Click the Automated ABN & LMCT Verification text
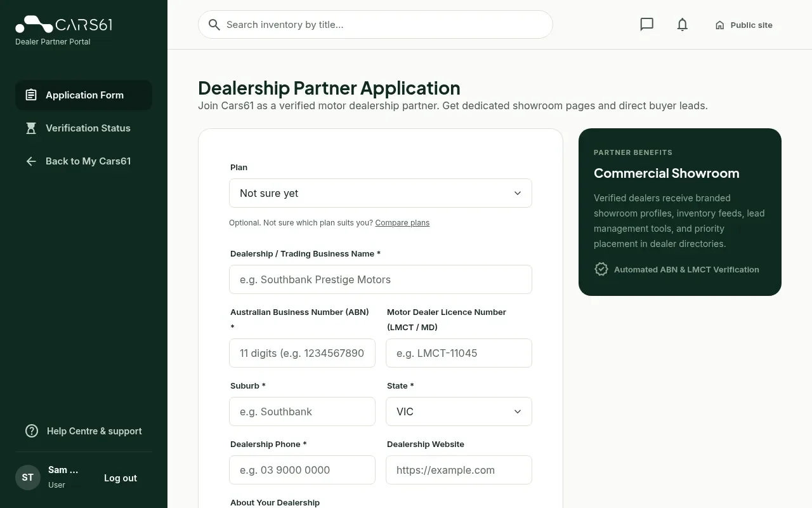The width and height of the screenshot is (812, 508). 686,269
